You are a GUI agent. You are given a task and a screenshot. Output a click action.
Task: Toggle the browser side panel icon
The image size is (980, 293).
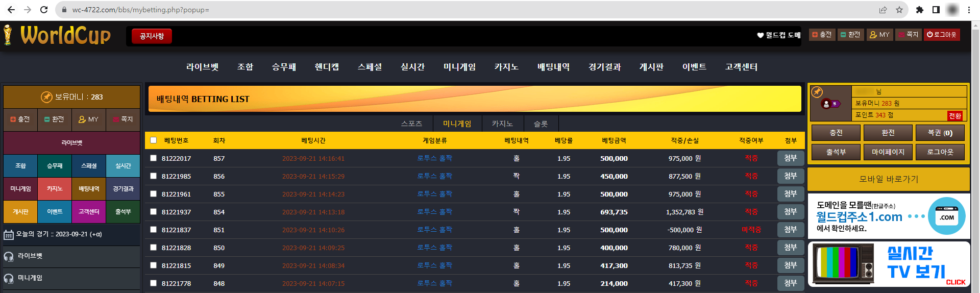click(x=936, y=10)
